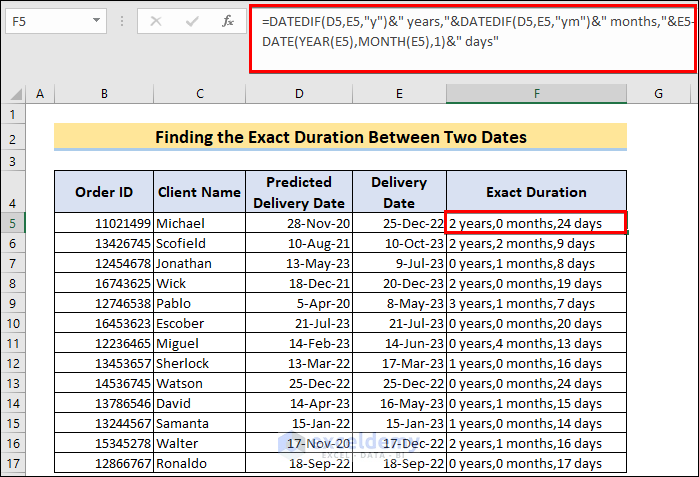Click the Select All corner triangle
Viewport: 699px width, 477px height.
15,94
